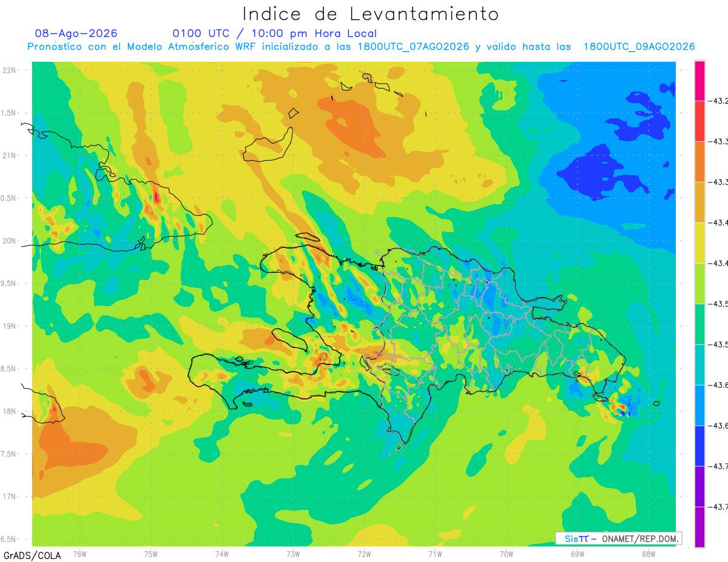Click the '76W' longitude label
This screenshot has width=728, height=562.
pyautogui.click(x=79, y=554)
